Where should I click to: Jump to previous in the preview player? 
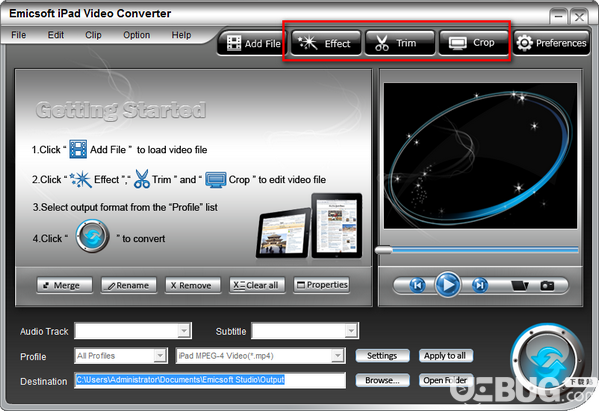(418, 285)
